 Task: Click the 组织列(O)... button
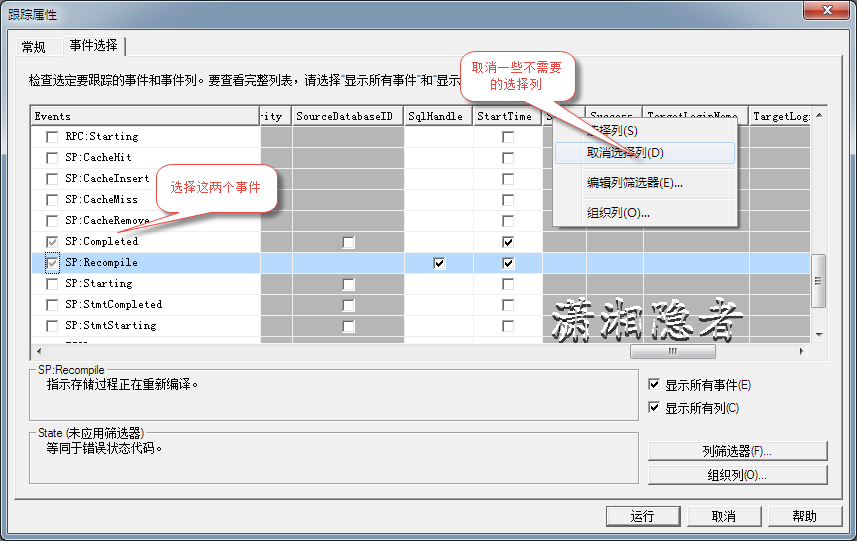[737, 475]
